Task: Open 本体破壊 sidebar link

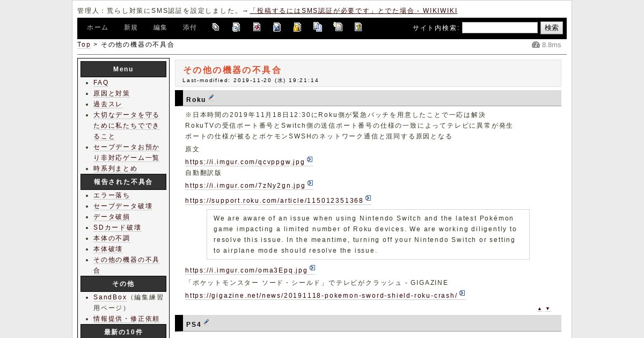Action: click(x=108, y=249)
